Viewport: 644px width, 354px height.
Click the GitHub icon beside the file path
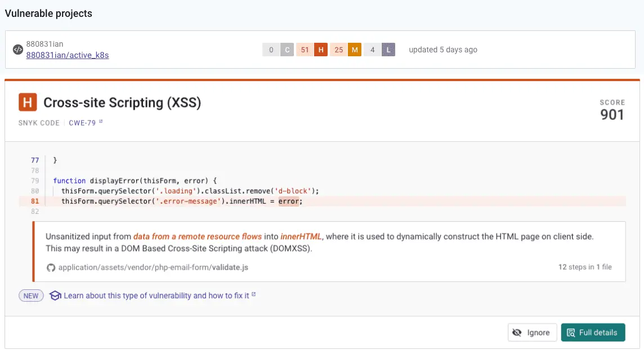[52, 267]
